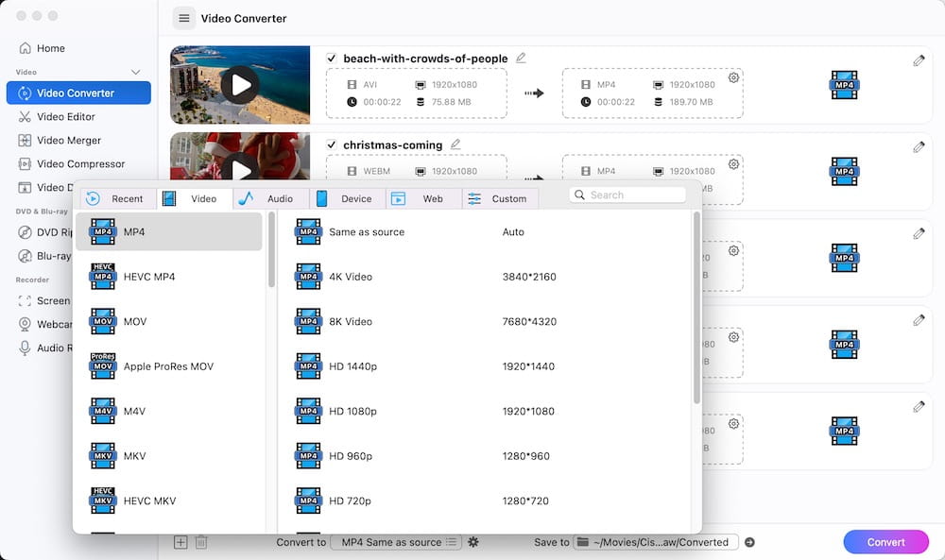Image resolution: width=945 pixels, height=560 pixels.
Task: Click the Save to folder path field
Action: point(656,543)
